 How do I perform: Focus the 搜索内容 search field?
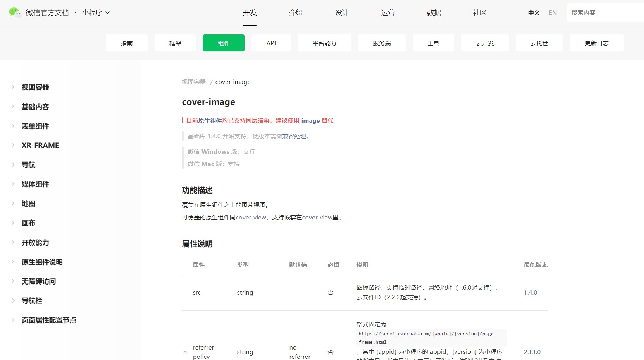tap(606, 12)
